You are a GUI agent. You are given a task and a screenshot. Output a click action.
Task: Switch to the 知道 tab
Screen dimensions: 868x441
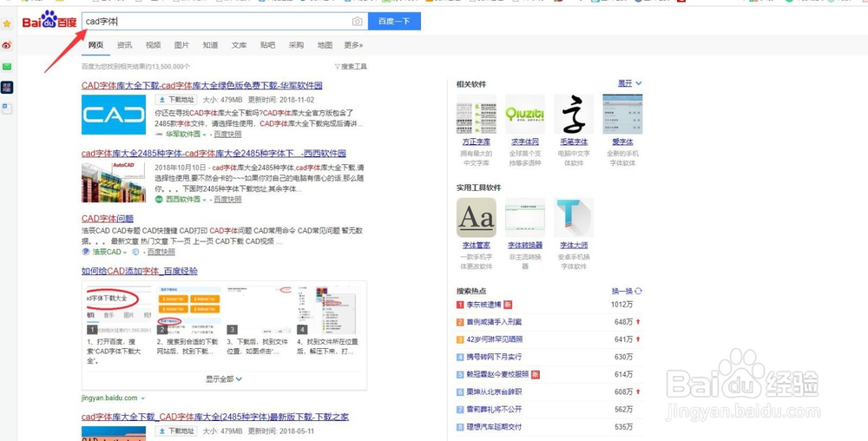(210, 45)
